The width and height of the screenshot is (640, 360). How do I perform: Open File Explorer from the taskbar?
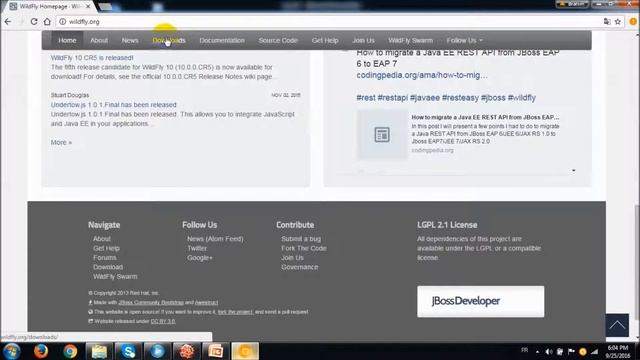(99, 351)
